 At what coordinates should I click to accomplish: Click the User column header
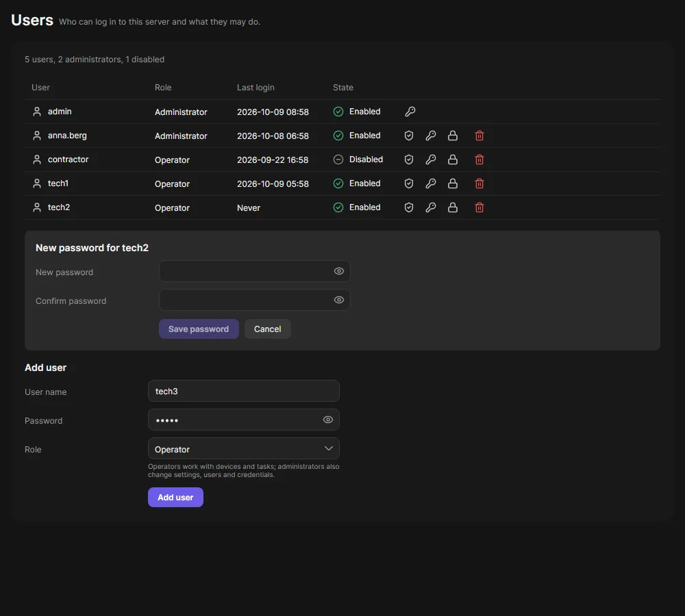(x=40, y=88)
